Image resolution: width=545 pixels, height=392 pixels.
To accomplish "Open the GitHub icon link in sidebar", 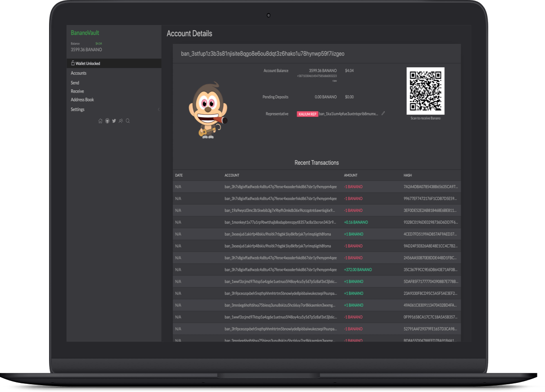I will tap(107, 121).
